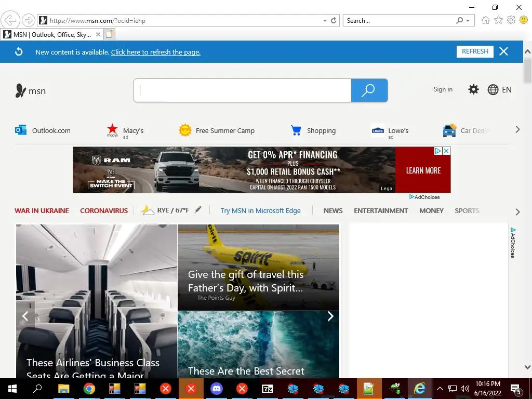Open File Explorer from the taskbar

(64, 389)
